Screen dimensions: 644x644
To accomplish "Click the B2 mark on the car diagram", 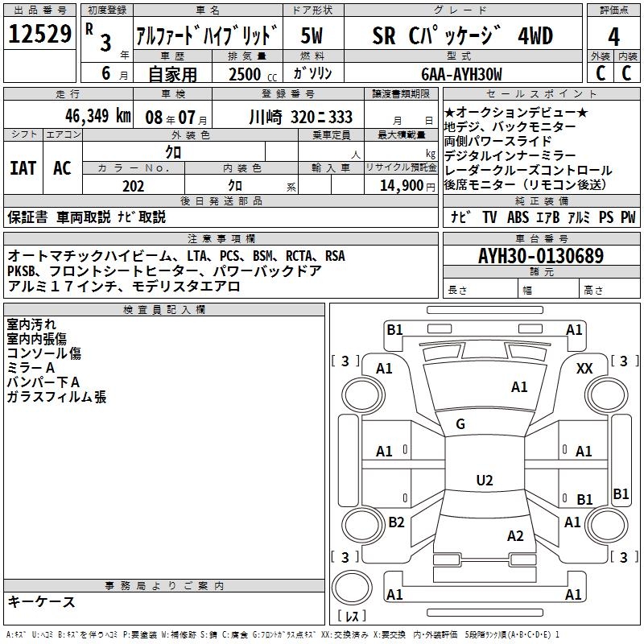I will 396,522.
